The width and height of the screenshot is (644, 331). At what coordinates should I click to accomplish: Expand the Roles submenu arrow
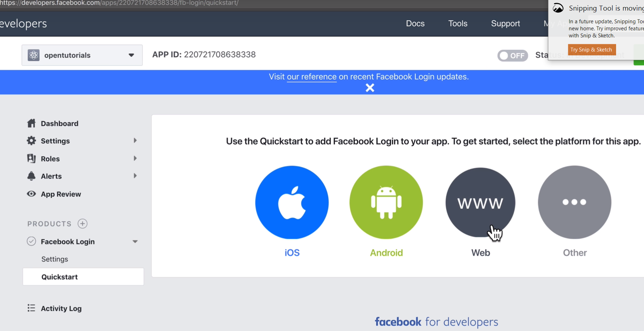click(x=135, y=158)
